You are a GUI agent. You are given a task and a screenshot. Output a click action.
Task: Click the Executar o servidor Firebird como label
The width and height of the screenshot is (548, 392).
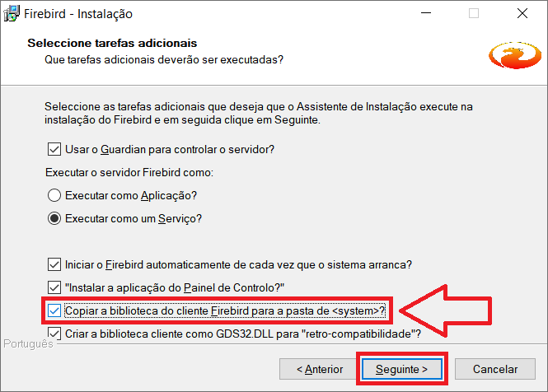(128, 172)
